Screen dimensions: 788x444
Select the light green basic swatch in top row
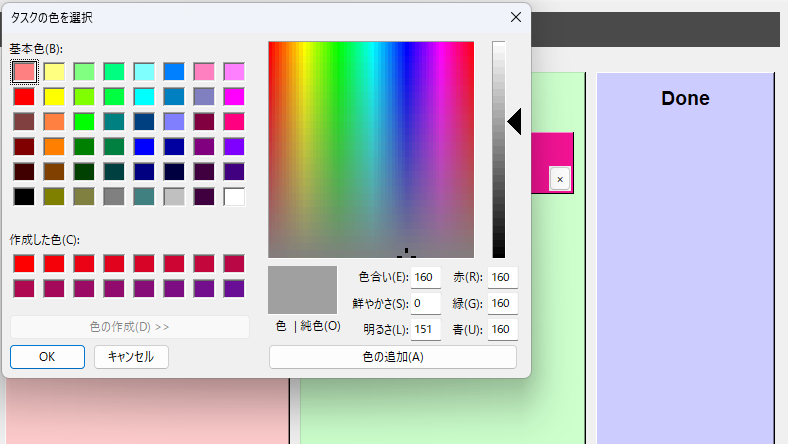click(84, 72)
